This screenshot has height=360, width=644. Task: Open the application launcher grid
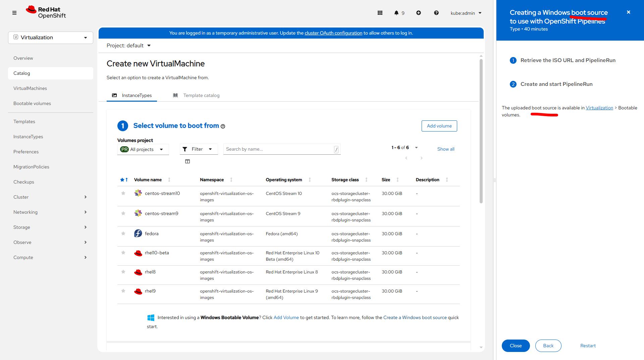pos(380,13)
